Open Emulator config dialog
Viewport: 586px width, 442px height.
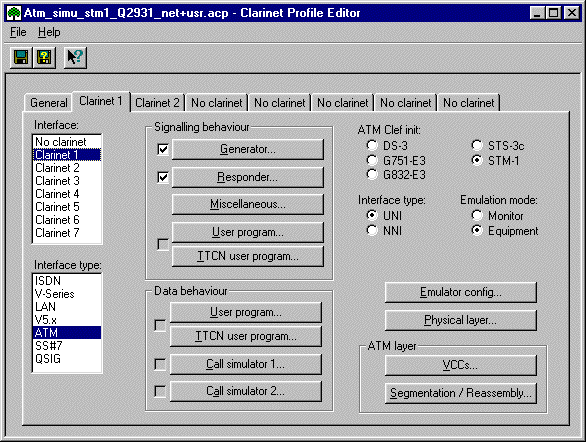click(x=461, y=292)
